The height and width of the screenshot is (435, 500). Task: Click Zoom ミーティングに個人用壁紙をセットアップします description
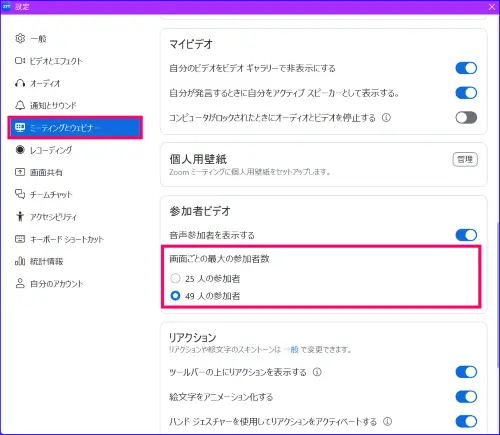click(250, 172)
